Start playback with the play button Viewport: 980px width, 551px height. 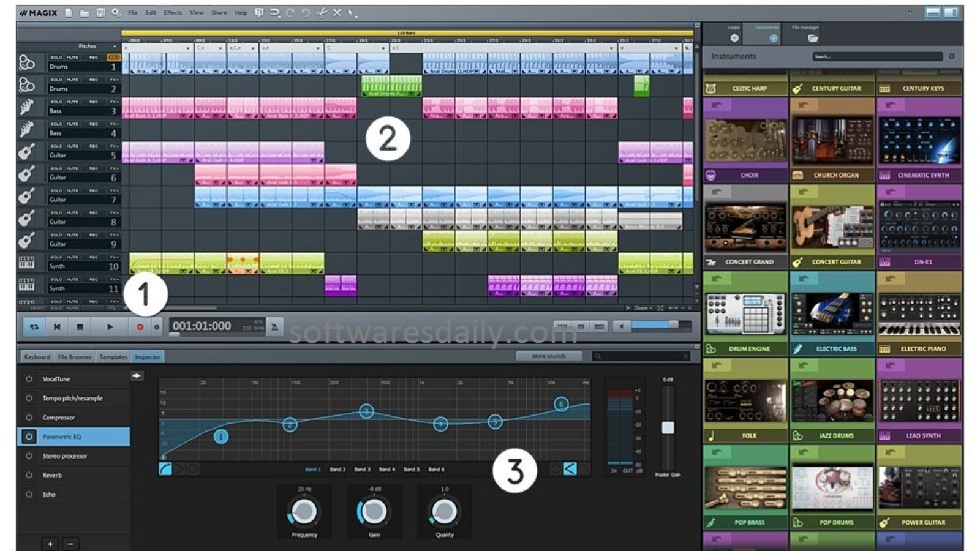click(110, 327)
